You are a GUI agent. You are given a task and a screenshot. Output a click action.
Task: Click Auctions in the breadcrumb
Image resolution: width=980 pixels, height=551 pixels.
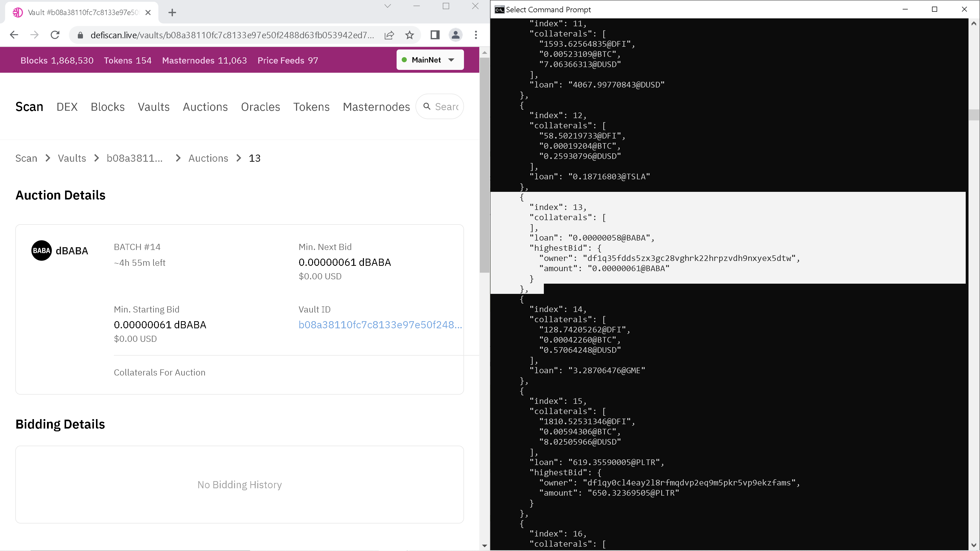point(208,158)
